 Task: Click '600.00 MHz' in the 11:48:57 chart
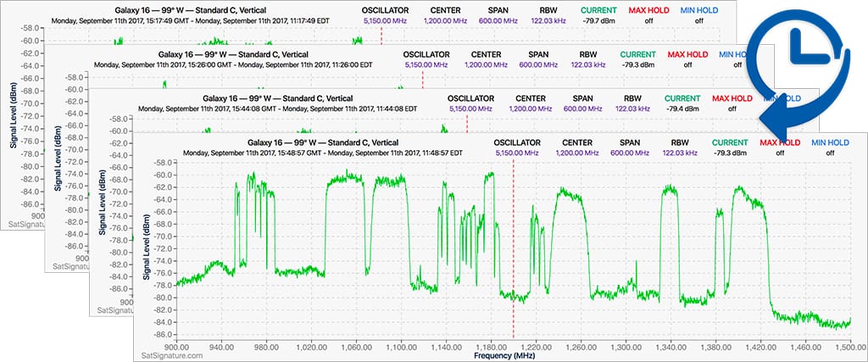tap(630, 153)
